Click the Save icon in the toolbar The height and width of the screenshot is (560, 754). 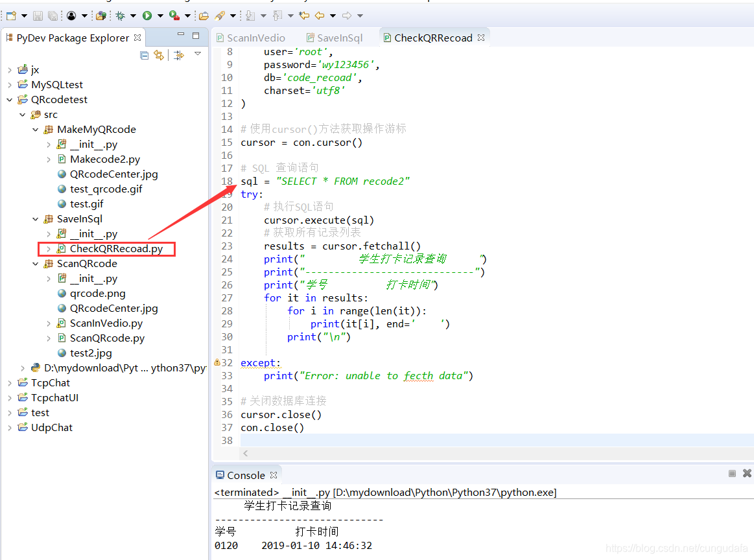pos(38,15)
